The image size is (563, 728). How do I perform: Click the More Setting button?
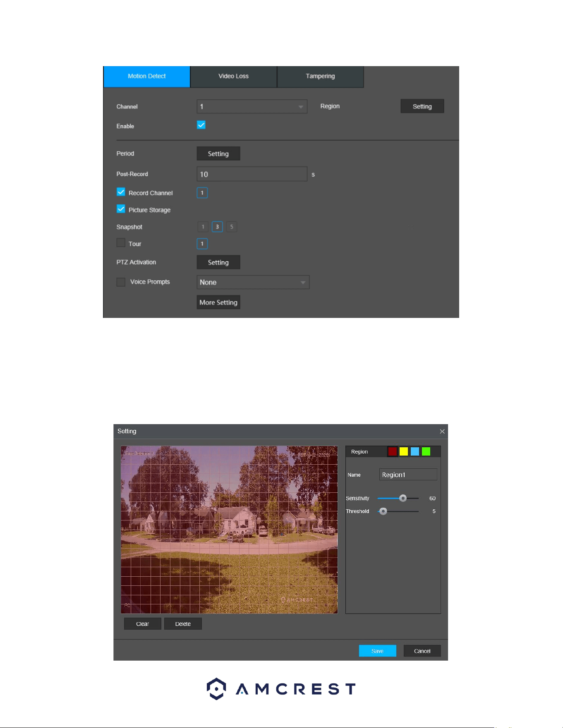point(218,302)
